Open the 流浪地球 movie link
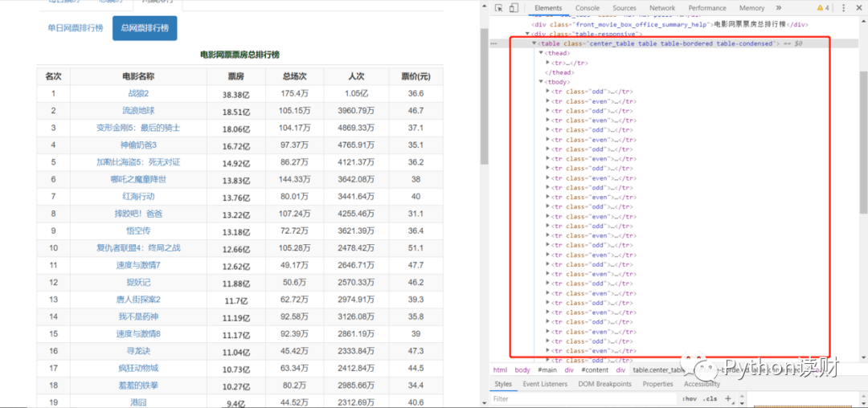Viewport: 868px width, 408px height. point(138,111)
